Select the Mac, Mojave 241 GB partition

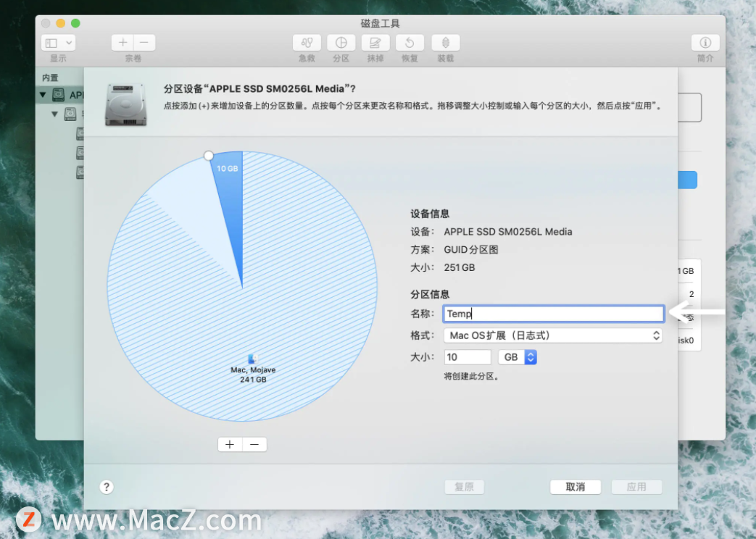click(x=253, y=369)
